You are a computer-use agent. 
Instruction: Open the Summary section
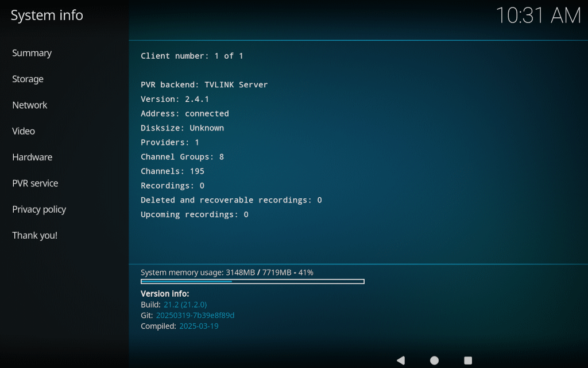[x=32, y=53]
